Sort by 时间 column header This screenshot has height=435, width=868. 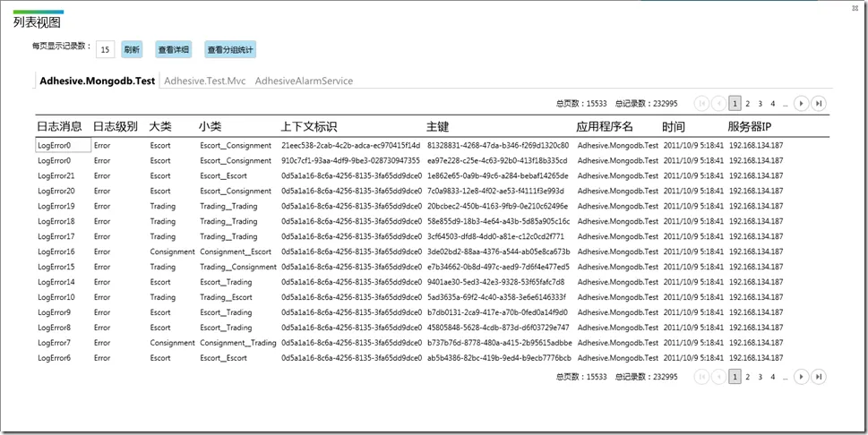click(674, 127)
